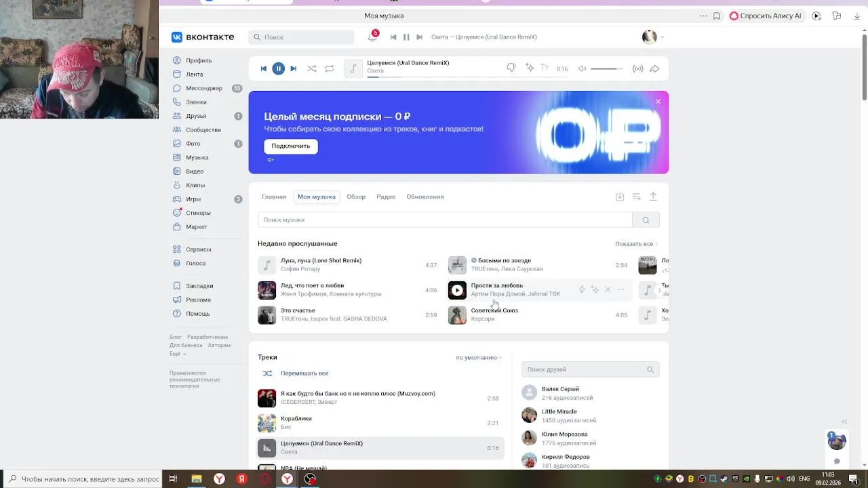868x488 pixels.
Task: Open File Explorer from Windows taskbar
Action: [197, 479]
